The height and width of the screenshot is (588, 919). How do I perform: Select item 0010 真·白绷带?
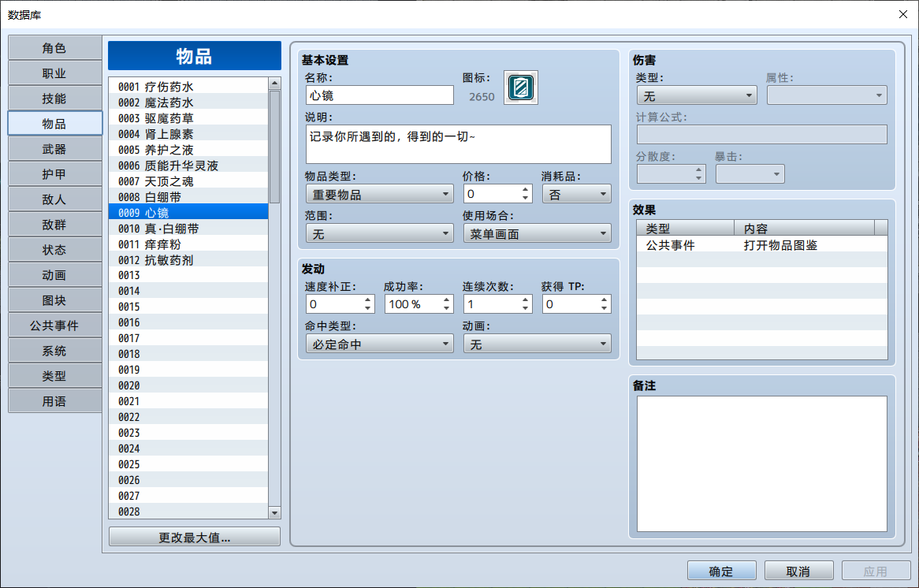click(x=188, y=228)
